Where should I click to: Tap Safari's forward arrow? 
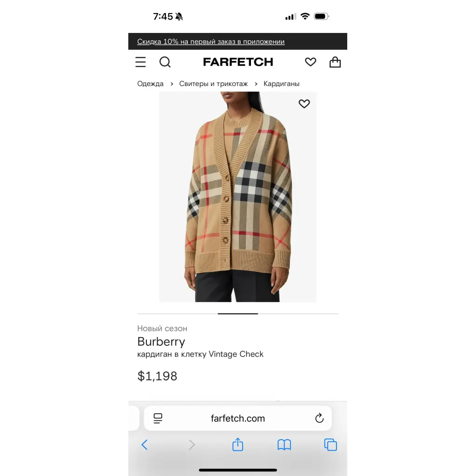[x=192, y=445]
